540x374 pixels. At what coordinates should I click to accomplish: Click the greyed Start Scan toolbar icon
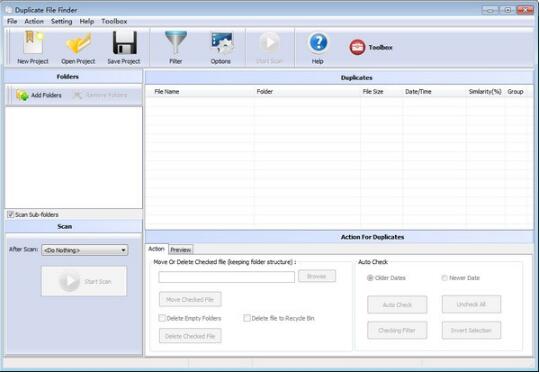(269, 43)
